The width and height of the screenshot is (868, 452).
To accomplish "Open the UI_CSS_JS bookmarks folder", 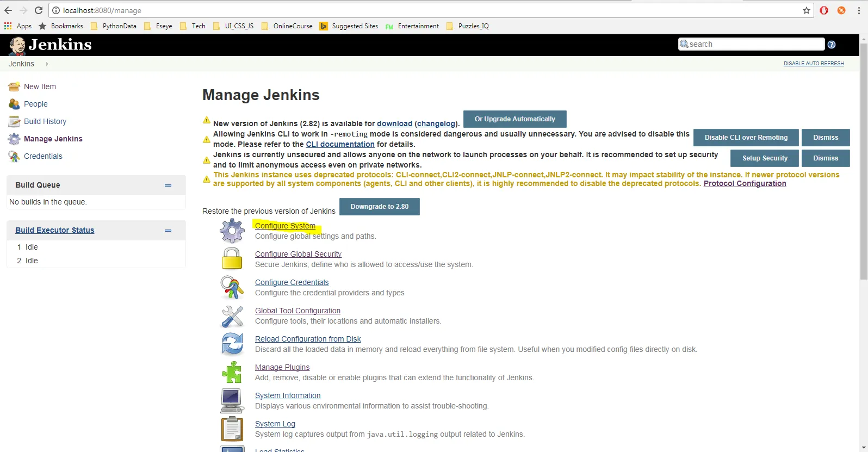I will click(x=233, y=26).
